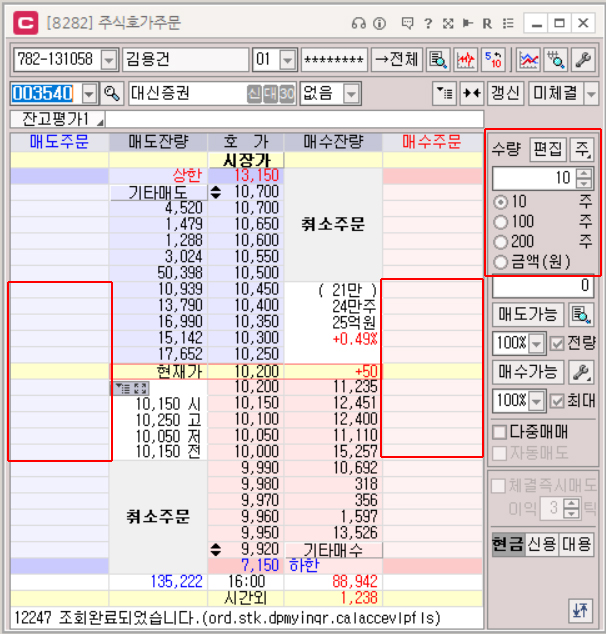The width and height of the screenshot is (606, 634).
Task: Click the 시장가 market price row
Action: [246, 160]
